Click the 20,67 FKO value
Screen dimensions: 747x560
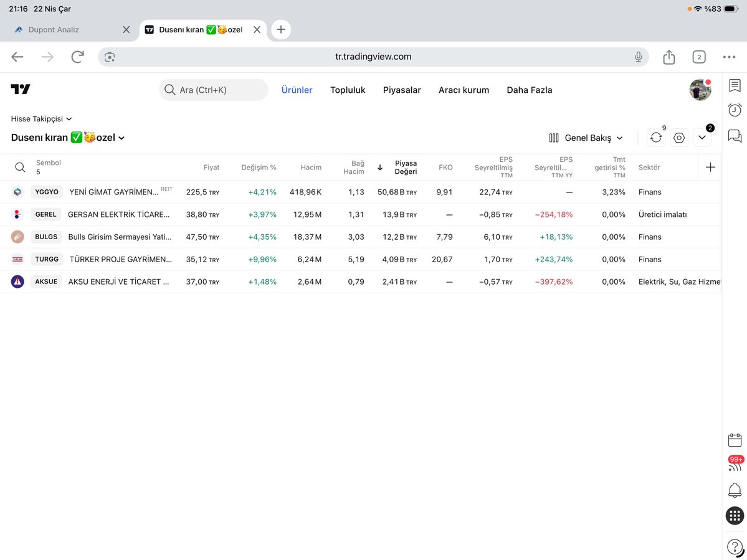point(442,259)
